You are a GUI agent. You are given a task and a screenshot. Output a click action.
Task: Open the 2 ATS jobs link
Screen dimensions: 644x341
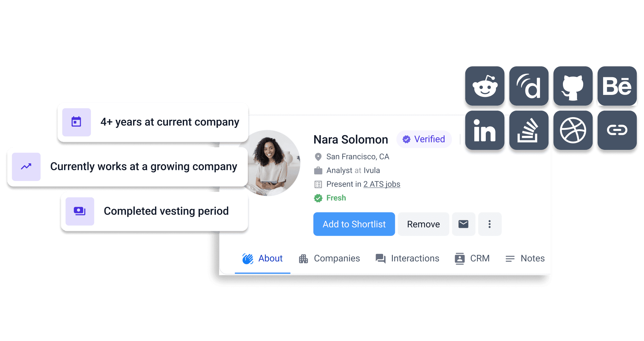382,184
